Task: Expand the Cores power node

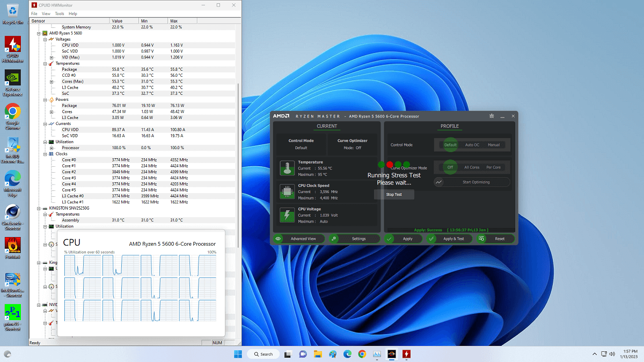Action: pos(52,112)
